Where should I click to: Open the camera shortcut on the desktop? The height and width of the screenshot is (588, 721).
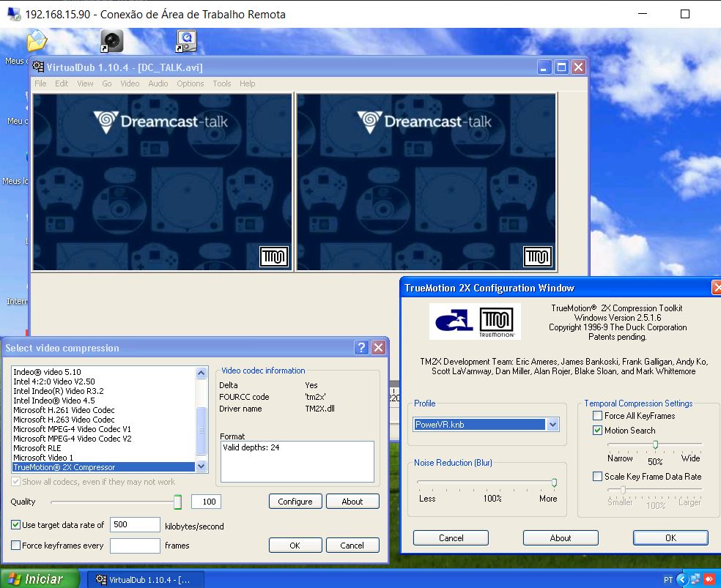click(111, 41)
